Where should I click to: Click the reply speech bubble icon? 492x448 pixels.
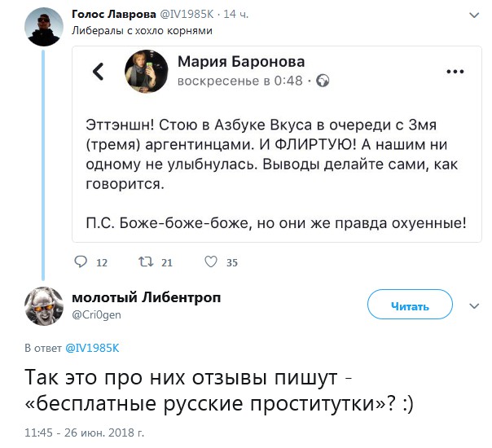tap(80, 262)
